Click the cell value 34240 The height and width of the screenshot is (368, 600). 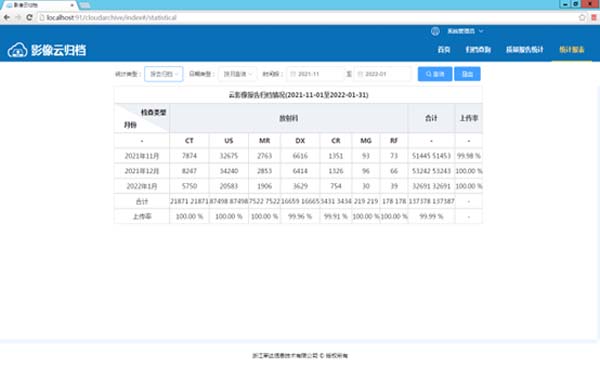229,171
